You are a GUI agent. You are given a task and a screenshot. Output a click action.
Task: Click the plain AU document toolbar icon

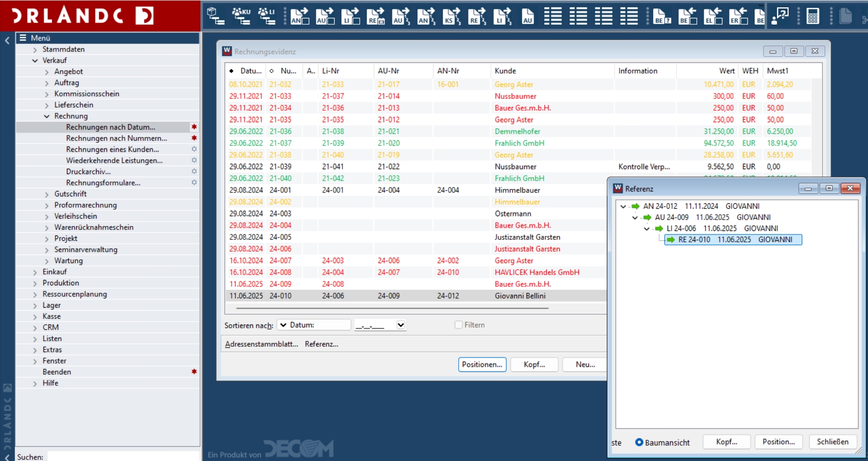pos(528,16)
